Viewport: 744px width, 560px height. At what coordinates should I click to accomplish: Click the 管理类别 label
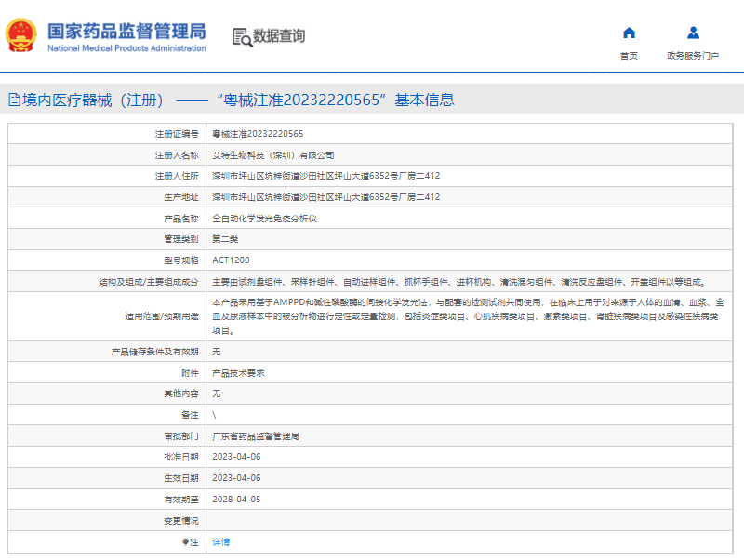click(x=180, y=239)
